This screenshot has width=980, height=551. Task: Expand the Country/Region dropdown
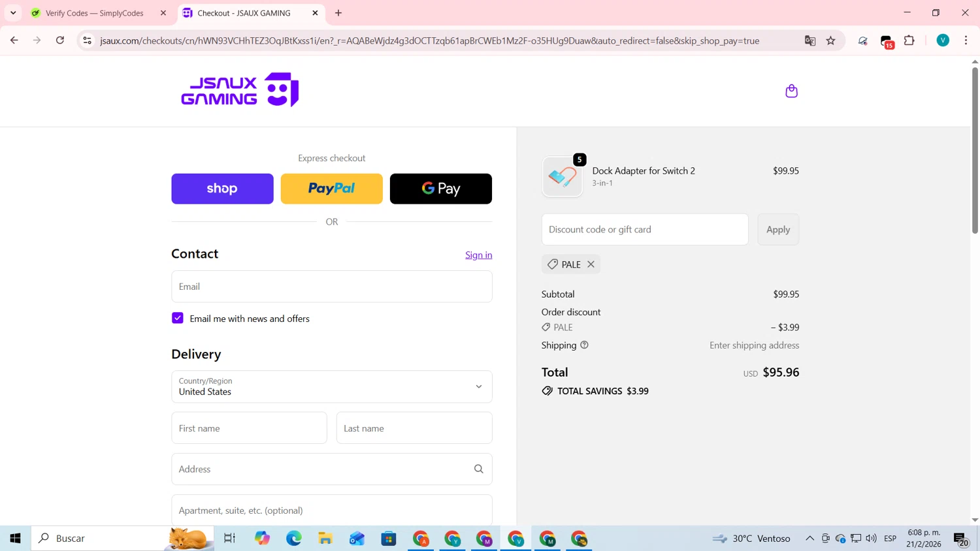[x=332, y=386]
